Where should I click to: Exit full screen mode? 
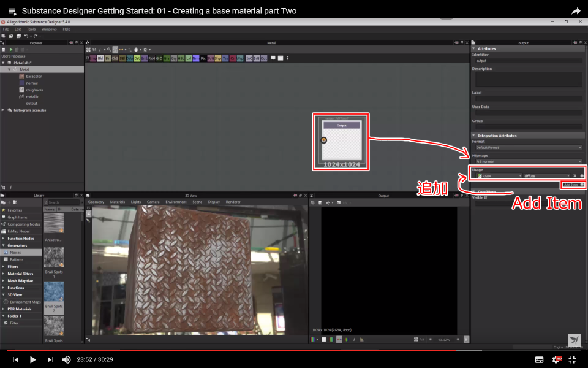pyautogui.click(x=572, y=360)
